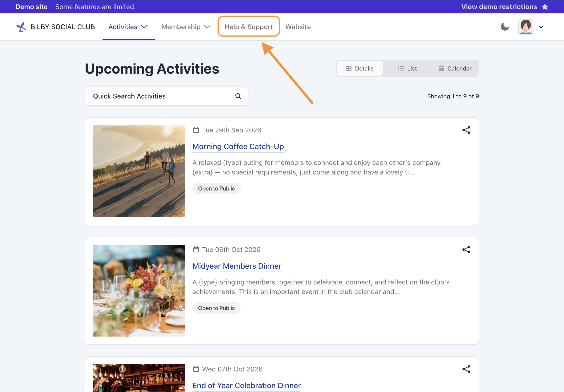This screenshot has width=564, height=392.
Task: Open Help & Support page
Action: tap(249, 27)
